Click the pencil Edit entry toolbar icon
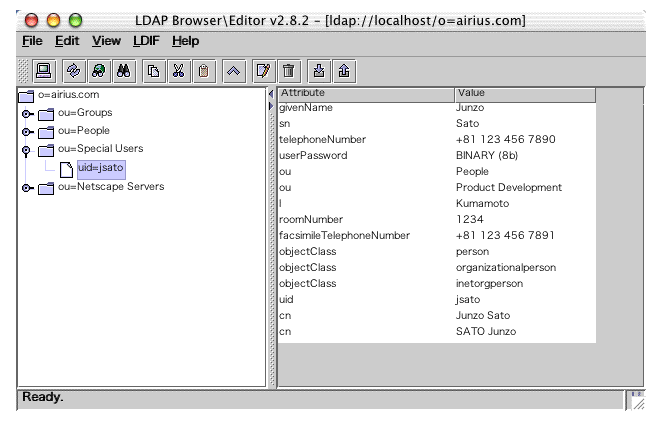This screenshot has width=663, height=422. [x=263, y=71]
